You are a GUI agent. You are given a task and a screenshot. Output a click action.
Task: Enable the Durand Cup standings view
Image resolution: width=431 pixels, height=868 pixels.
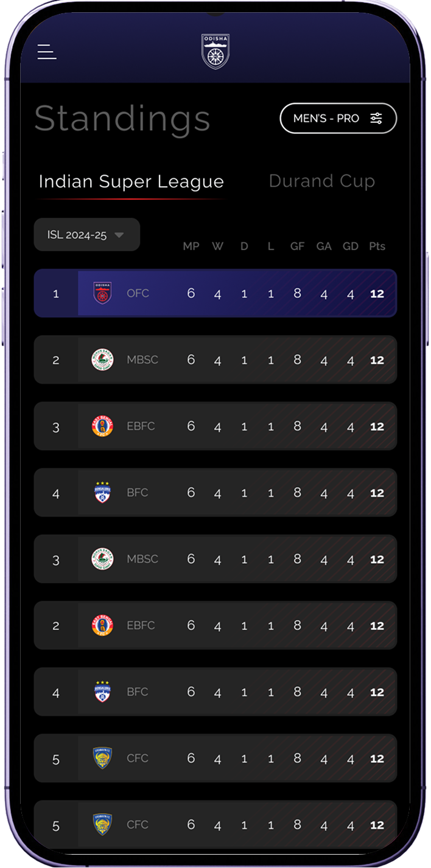click(321, 181)
